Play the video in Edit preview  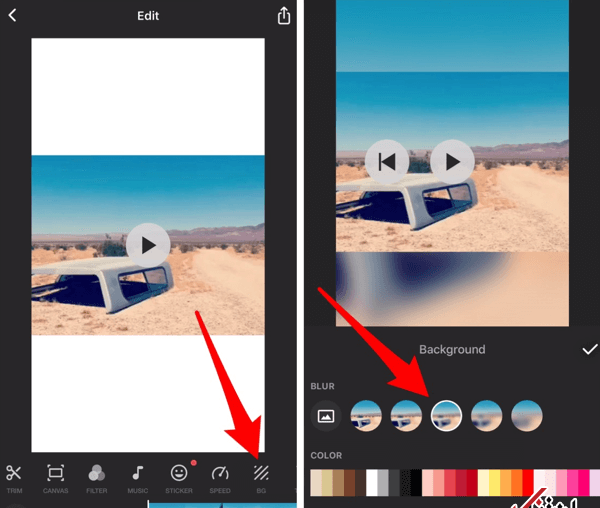(148, 245)
